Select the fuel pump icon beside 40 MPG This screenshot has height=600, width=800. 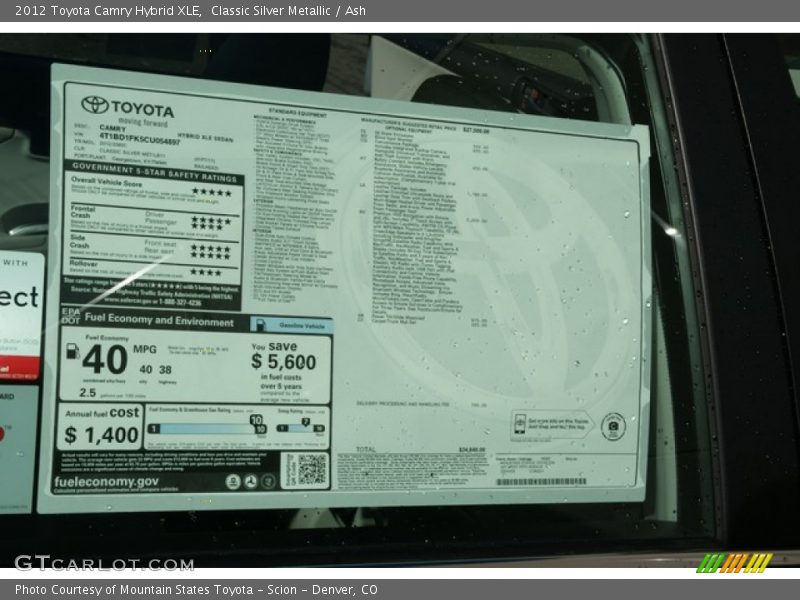[72, 352]
